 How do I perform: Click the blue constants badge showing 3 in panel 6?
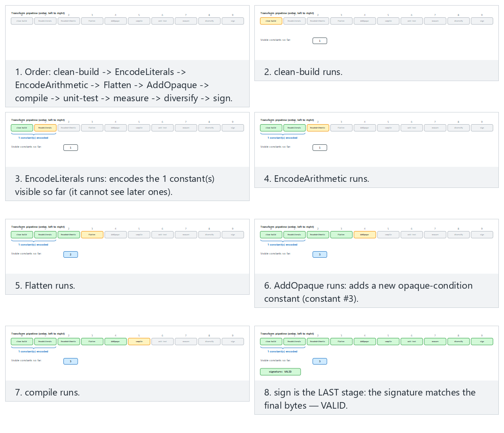pyautogui.click(x=320, y=254)
